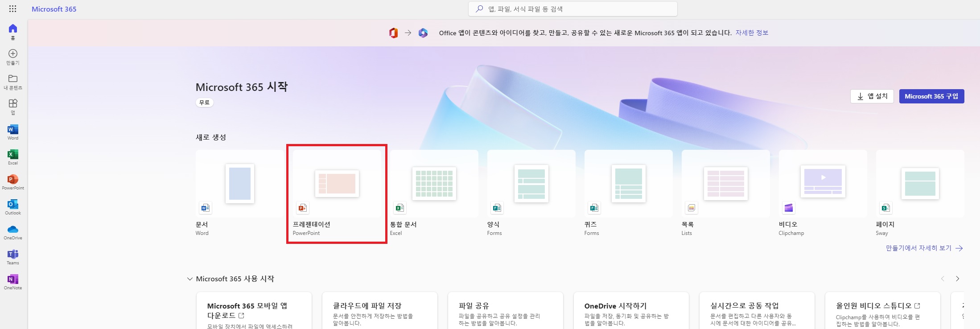Screen dimensions: 980x329
Task: Click the arrow beside 만들기에서 자세히 보기
Action: (959, 248)
